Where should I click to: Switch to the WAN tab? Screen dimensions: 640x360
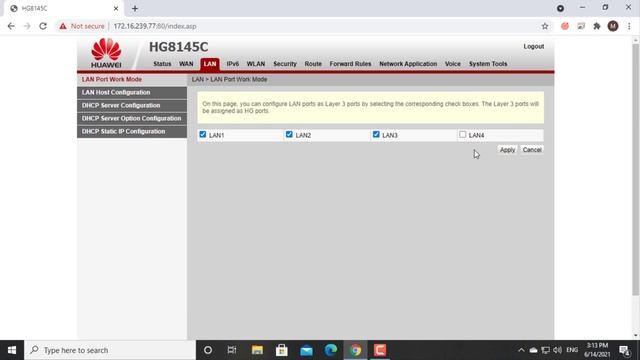pos(186,64)
